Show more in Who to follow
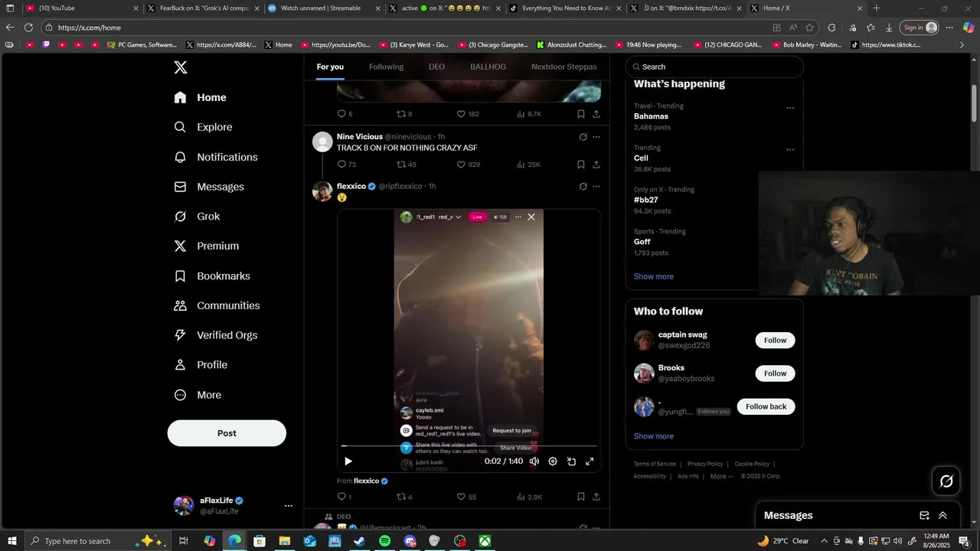 [x=653, y=436]
